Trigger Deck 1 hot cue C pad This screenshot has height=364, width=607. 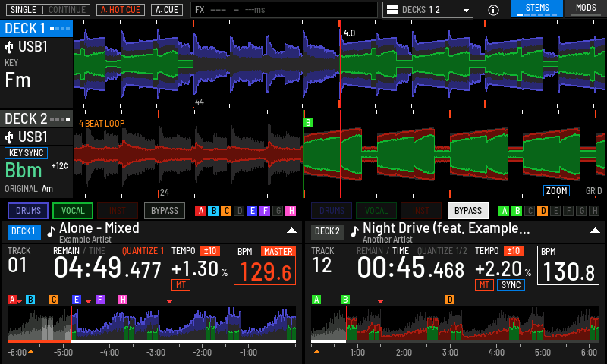[226, 211]
